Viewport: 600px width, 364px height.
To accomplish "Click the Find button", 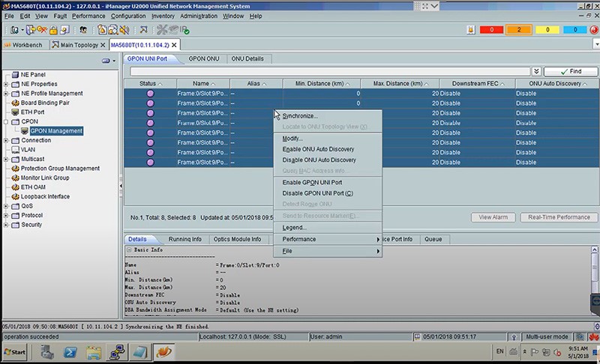I will pyautogui.click(x=571, y=71).
